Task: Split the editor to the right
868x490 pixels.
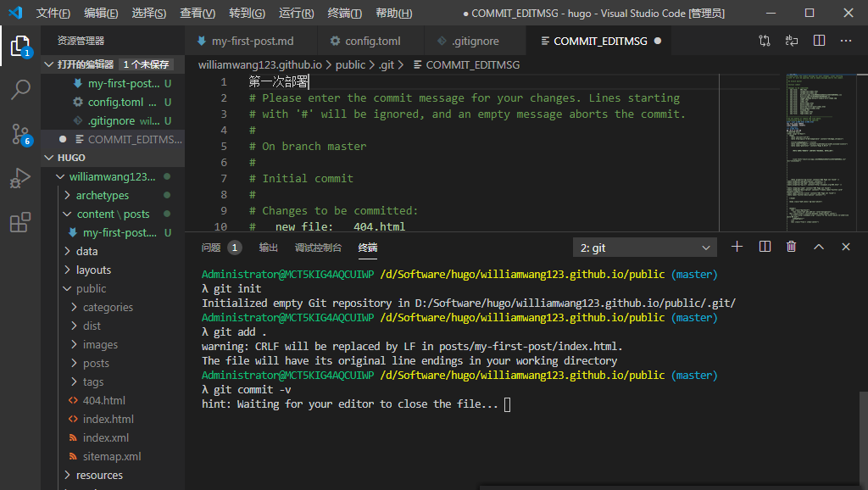Action: [x=820, y=41]
